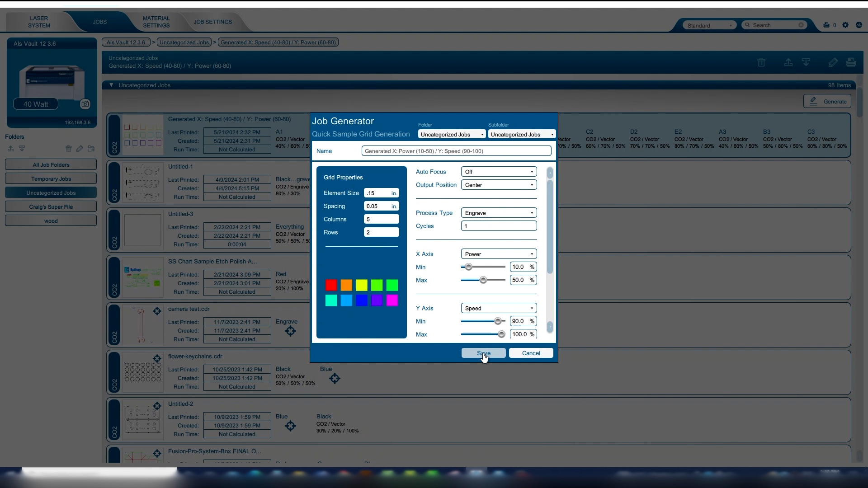Click the Cycles input field
The height and width of the screenshot is (488, 868).
(499, 226)
